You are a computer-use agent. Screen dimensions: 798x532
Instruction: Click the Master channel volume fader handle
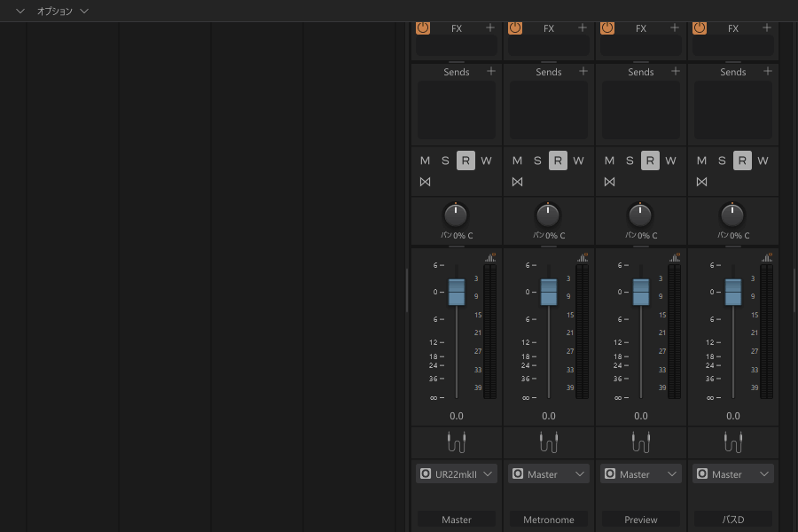457,293
